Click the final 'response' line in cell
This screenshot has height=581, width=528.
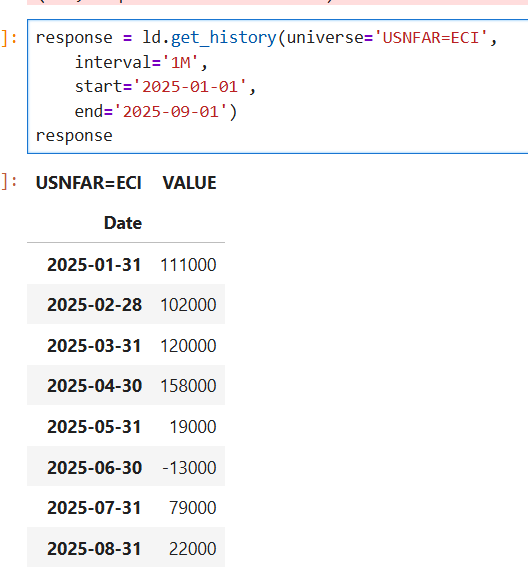tap(74, 136)
